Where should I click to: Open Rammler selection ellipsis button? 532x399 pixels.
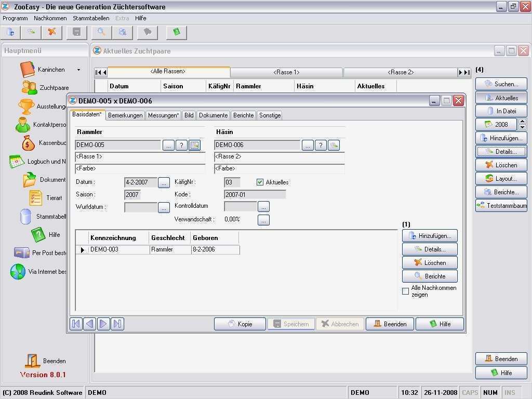click(x=168, y=145)
